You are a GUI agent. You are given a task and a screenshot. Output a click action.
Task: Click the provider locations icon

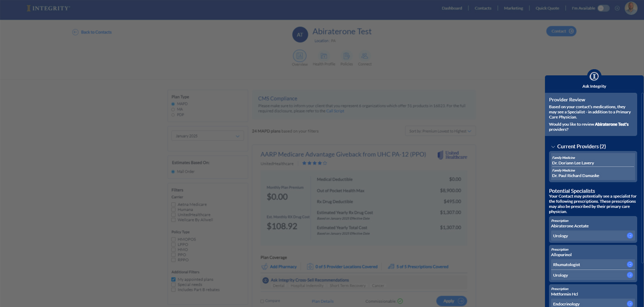click(310, 267)
